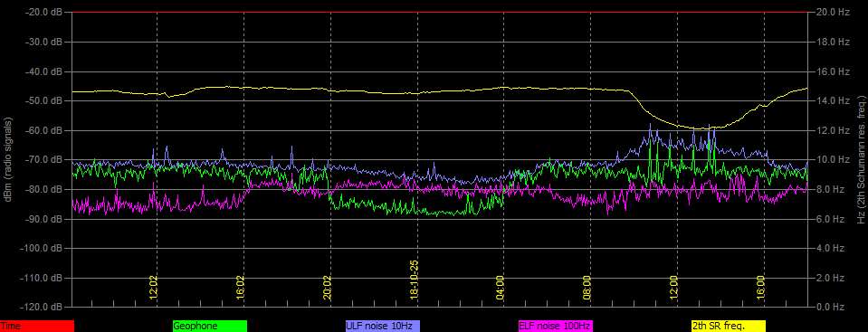Click the -30.0 dB axis label
The image size is (868, 332).
click(x=44, y=42)
